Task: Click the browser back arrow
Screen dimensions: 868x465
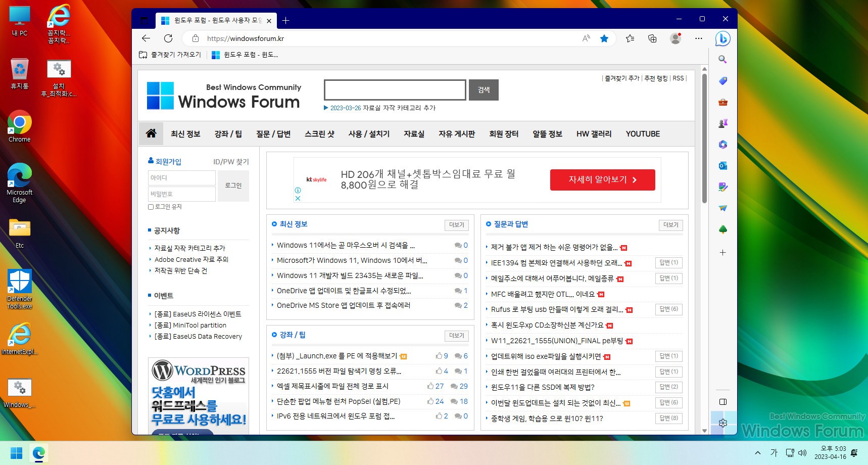Action: pyautogui.click(x=146, y=38)
